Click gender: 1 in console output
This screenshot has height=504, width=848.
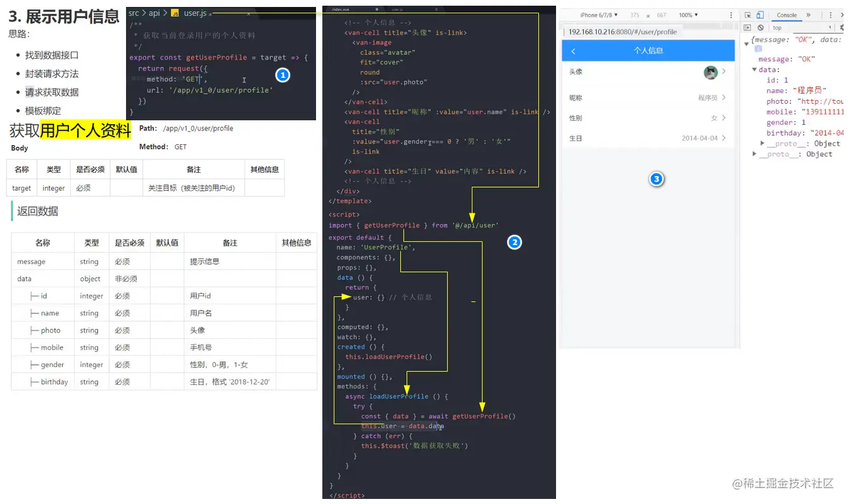click(x=786, y=122)
